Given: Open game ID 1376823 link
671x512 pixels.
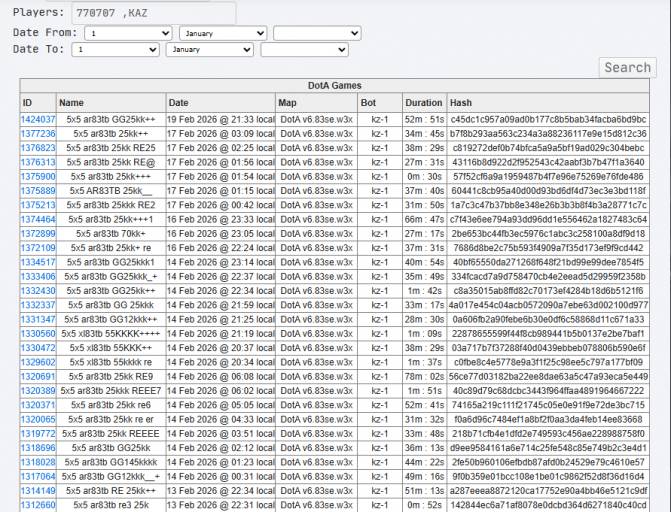Looking at the screenshot, I should (x=38, y=148).
